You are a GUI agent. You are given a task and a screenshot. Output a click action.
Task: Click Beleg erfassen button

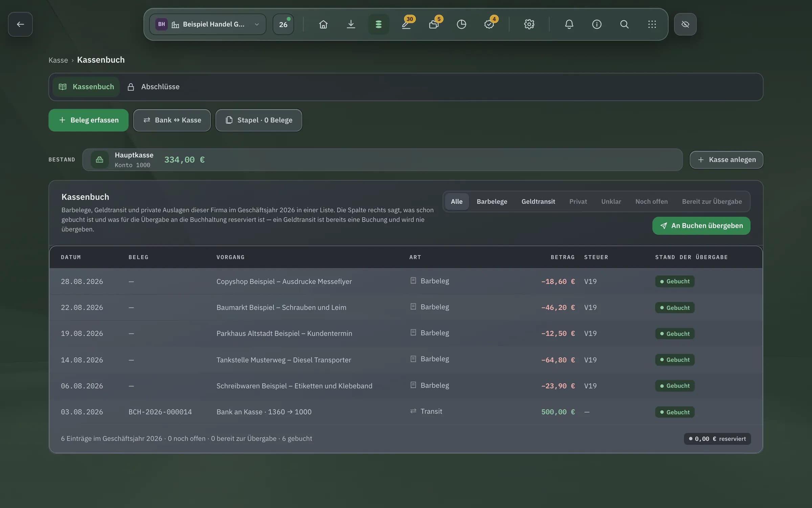88,120
